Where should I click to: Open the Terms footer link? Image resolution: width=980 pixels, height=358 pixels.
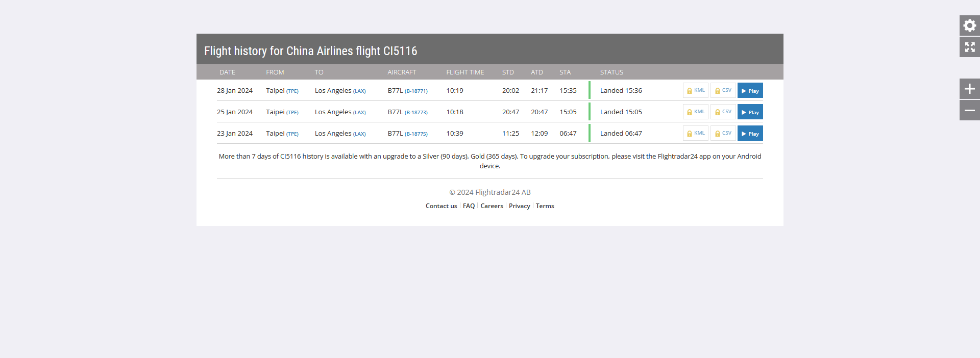click(545, 206)
